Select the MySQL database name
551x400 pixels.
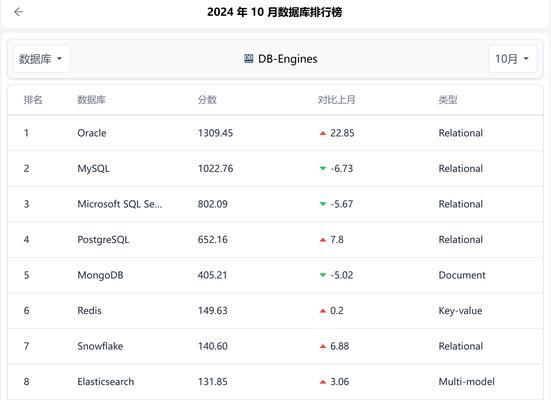pyautogui.click(x=93, y=169)
